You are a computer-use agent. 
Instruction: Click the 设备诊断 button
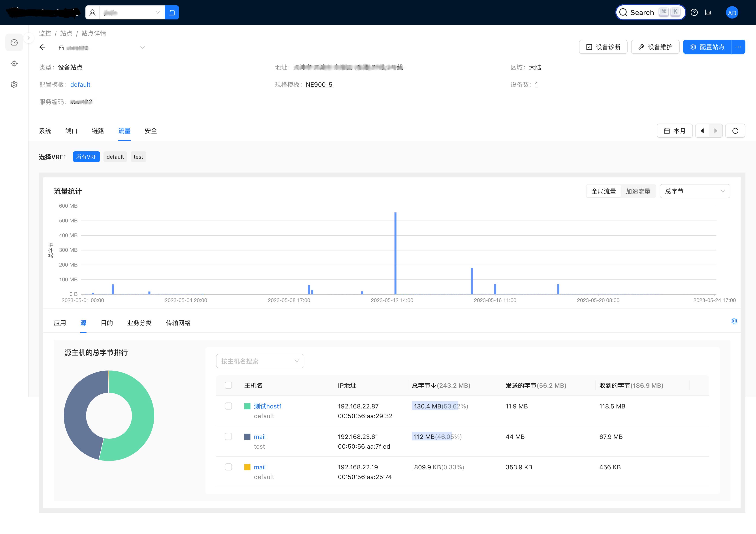pos(603,47)
